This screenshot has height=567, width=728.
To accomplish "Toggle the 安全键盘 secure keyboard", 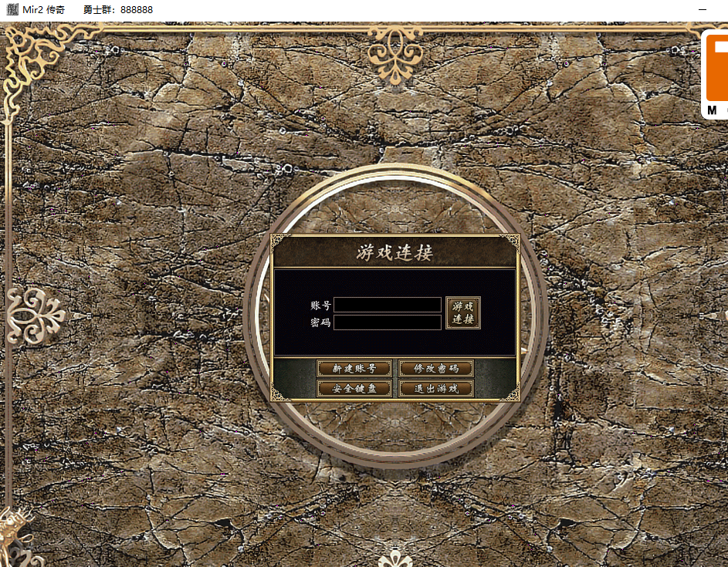I will [354, 388].
